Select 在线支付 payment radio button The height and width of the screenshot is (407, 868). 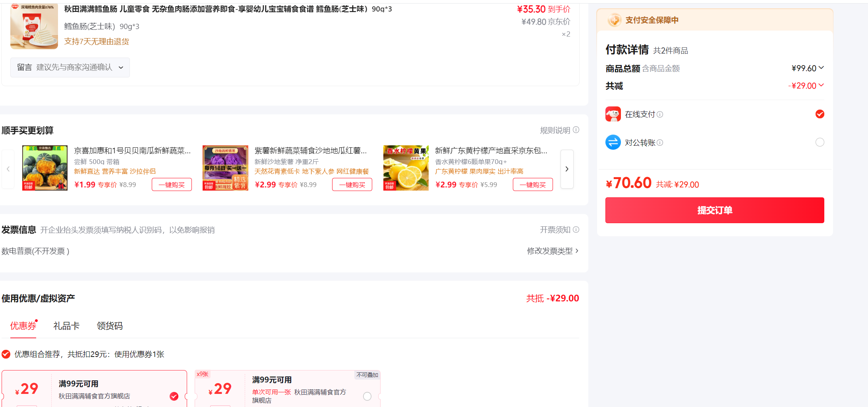tap(820, 114)
